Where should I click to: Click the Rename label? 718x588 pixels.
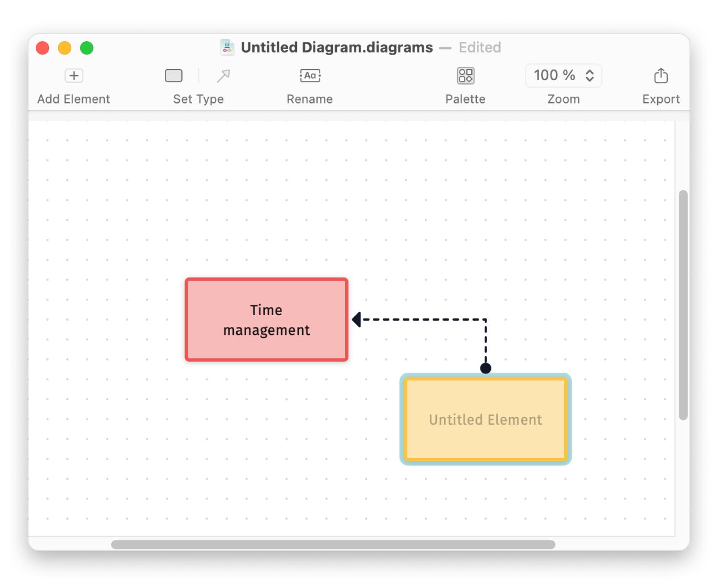coord(310,99)
